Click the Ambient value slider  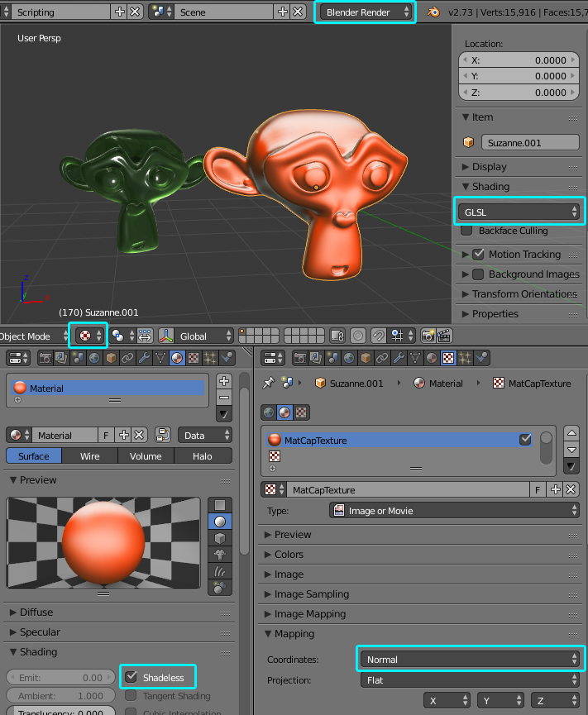(60, 695)
